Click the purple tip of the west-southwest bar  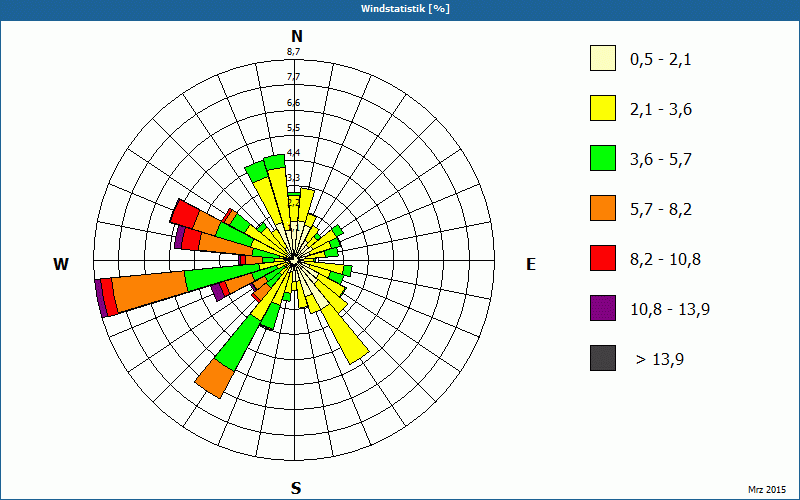[x=101, y=298]
